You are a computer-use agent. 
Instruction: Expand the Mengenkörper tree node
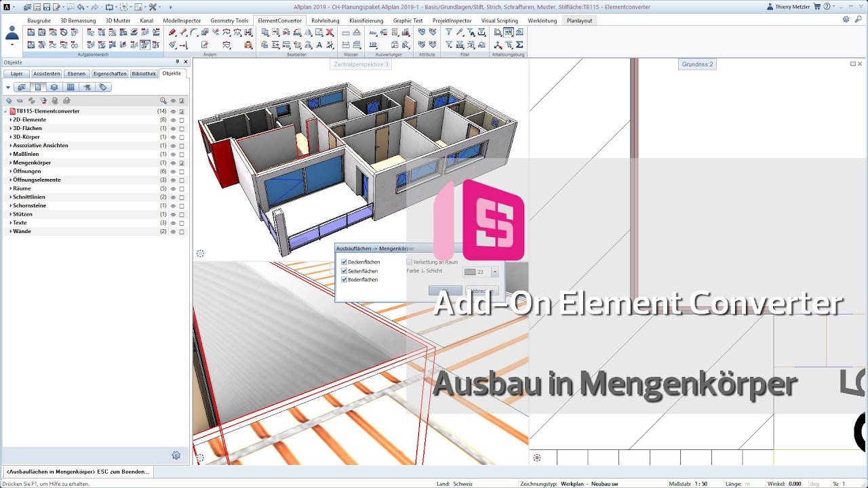click(x=11, y=163)
